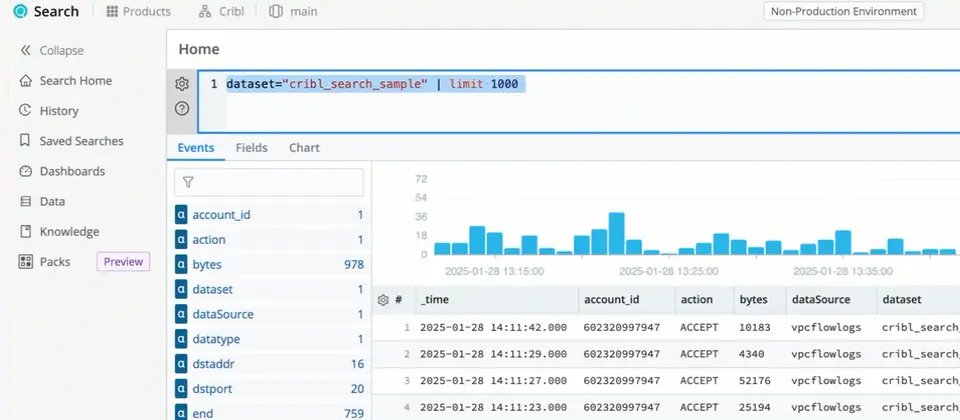Screen dimensions: 960x420
Task: Sort by the account_id column header
Action: pyautogui.click(x=626, y=300)
